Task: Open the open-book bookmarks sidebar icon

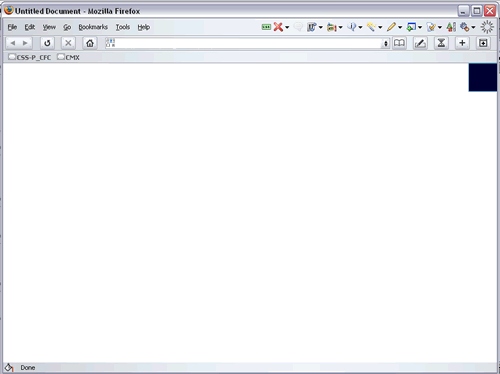Action: pos(399,43)
